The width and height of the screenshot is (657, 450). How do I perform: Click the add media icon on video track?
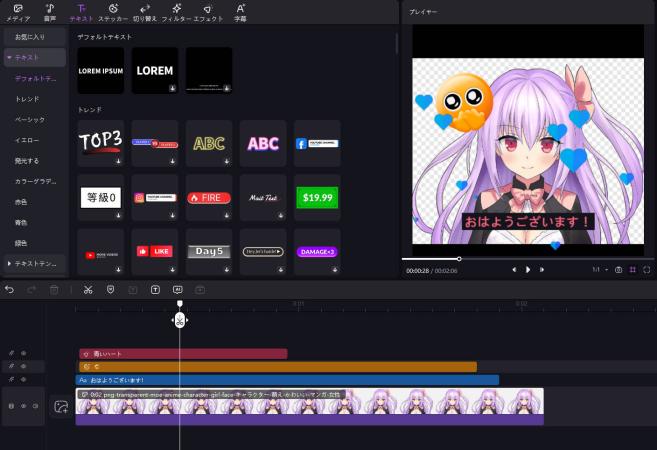tap(61, 407)
